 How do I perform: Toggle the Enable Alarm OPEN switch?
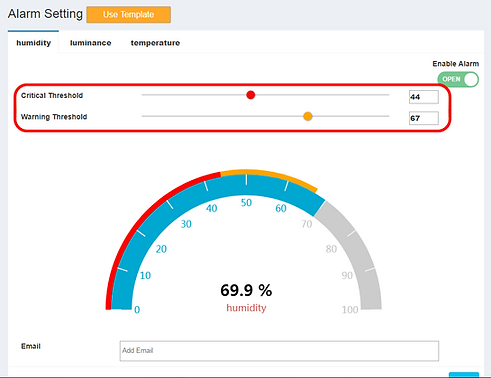click(x=458, y=80)
